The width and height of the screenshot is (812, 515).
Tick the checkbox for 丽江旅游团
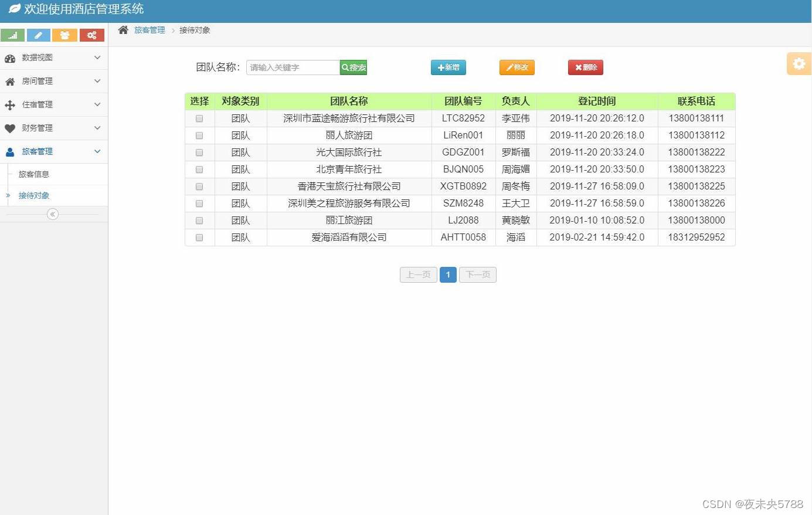pyautogui.click(x=199, y=221)
